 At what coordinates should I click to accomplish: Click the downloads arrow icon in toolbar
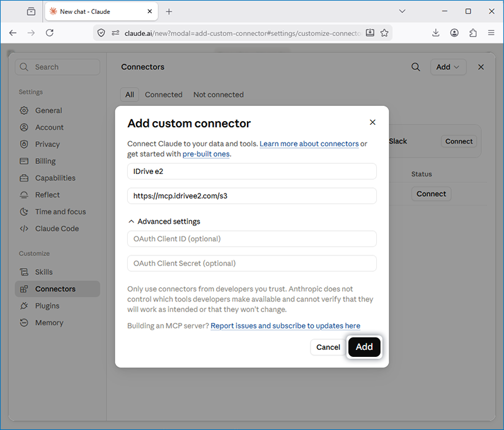(x=436, y=33)
